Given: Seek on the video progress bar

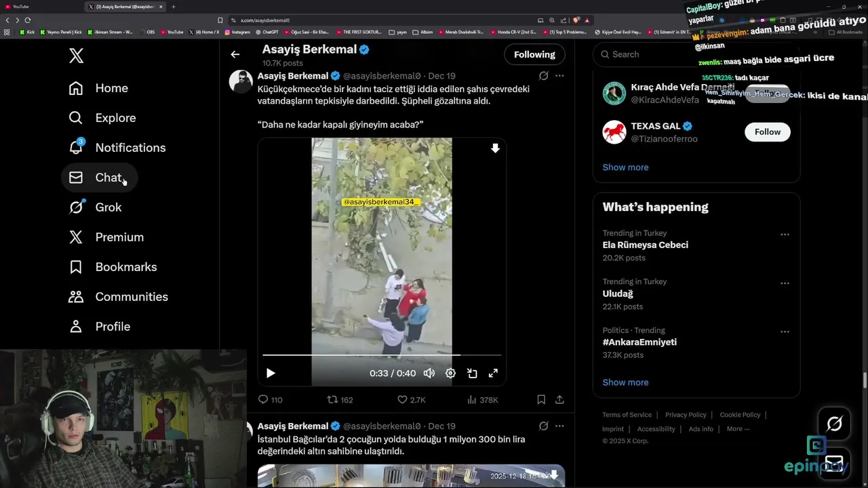Looking at the screenshot, I should [x=382, y=354].
